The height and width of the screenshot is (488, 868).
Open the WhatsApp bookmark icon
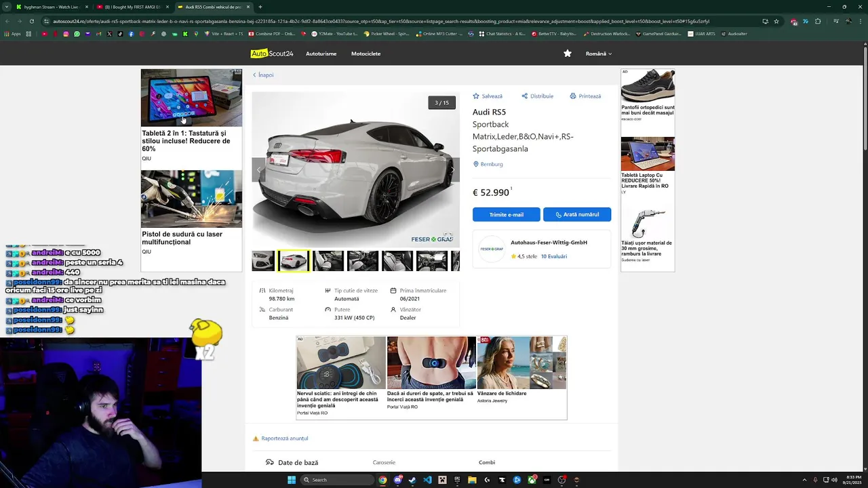[77, 34]
